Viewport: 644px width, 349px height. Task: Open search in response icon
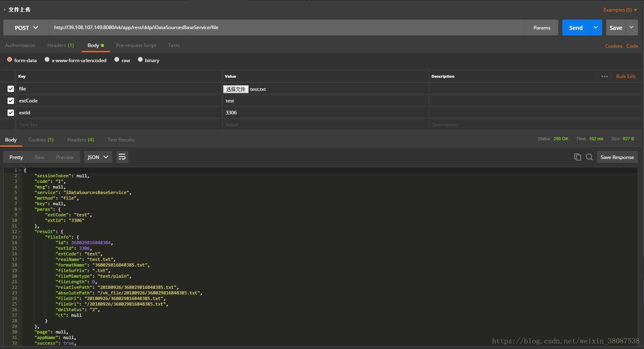click(x=589, y=157)
